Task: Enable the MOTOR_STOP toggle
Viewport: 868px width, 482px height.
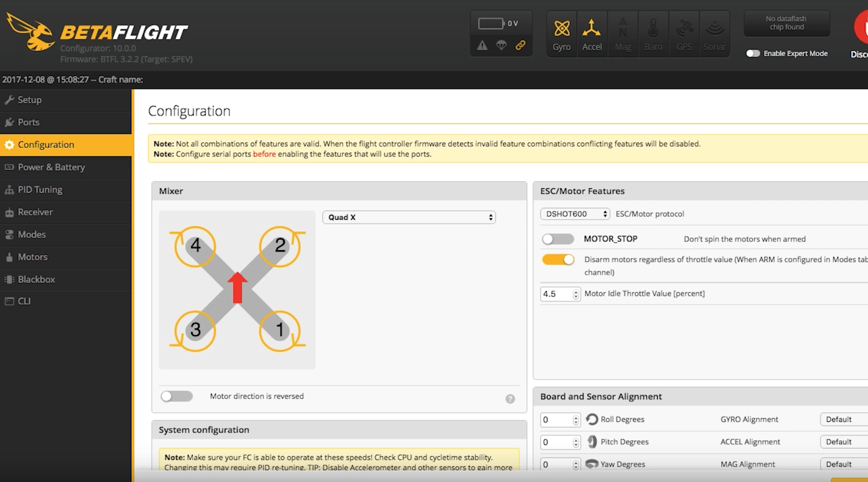Action: click(558, 239)
